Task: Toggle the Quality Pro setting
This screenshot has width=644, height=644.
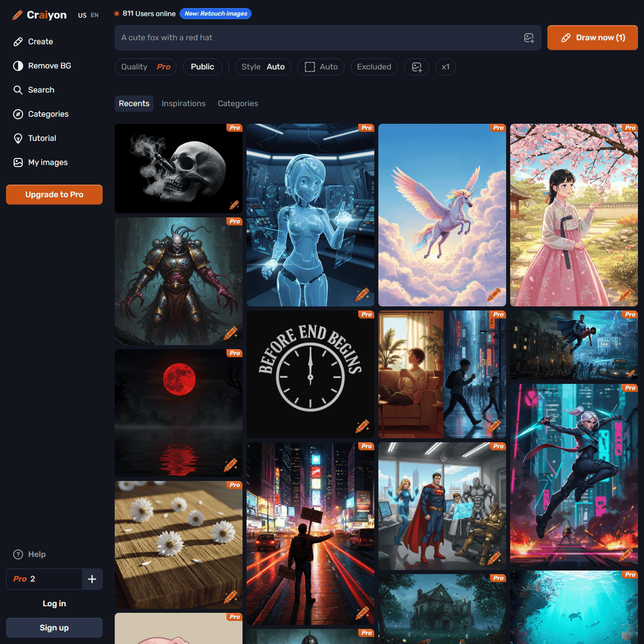Action: point(145,67)
